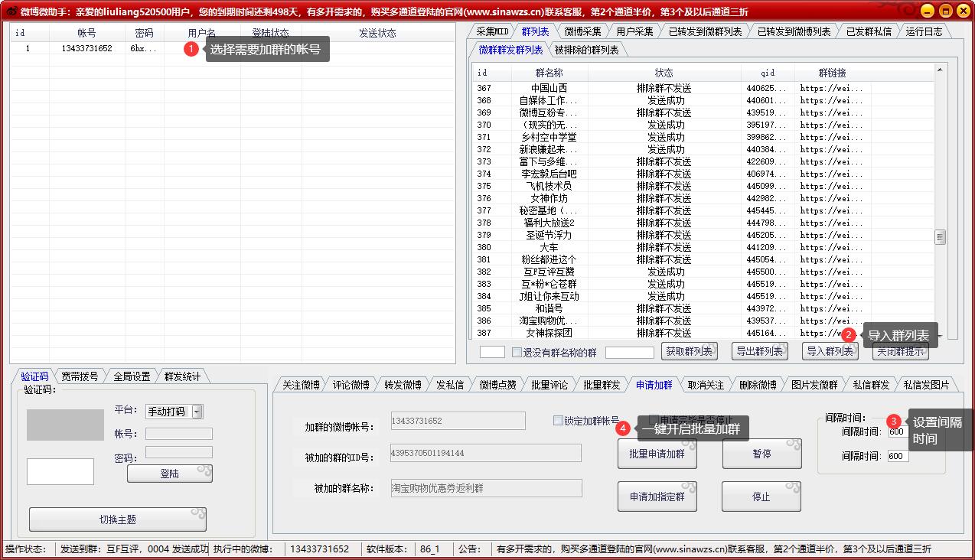Click the group list scroll-up arrow

[941, 70]
